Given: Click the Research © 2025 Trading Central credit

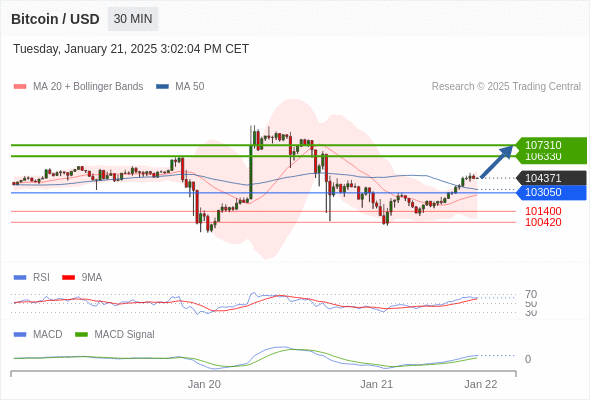Looking at the screenshot, I should tap(506, 87).
